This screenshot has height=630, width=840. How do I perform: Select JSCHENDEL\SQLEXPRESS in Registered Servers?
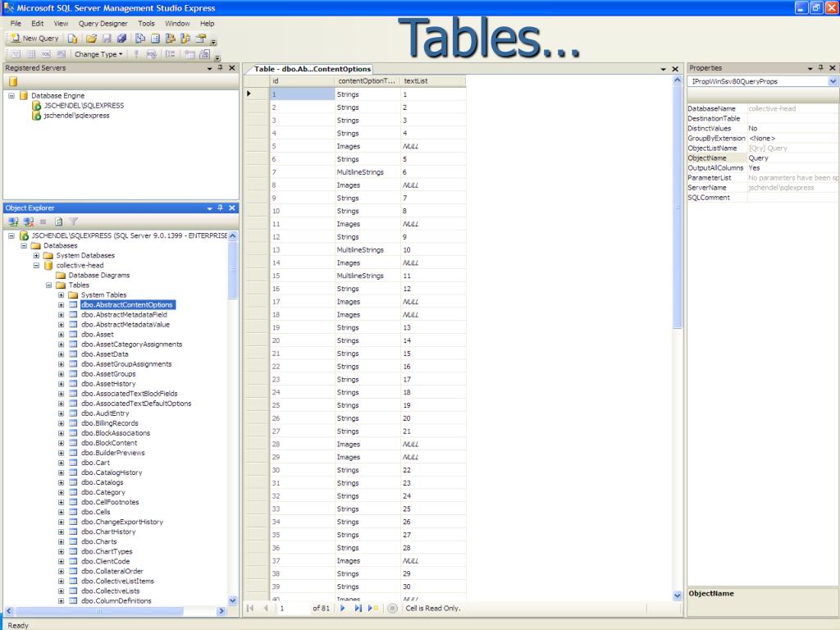point(84,106)
